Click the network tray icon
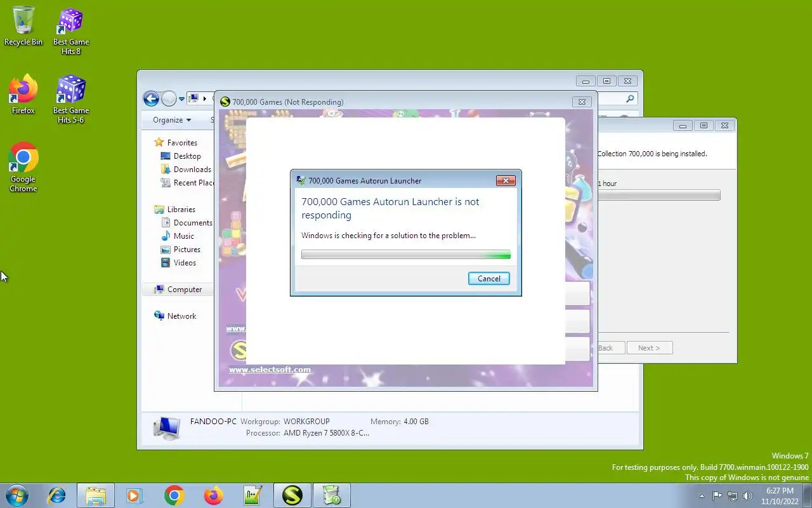The image size is (812, 508). (x=733, y=496)
